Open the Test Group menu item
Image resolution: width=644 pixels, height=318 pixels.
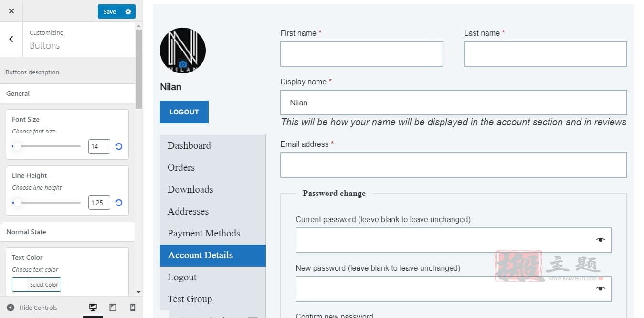pyautogui.click(x=212, y=299)
